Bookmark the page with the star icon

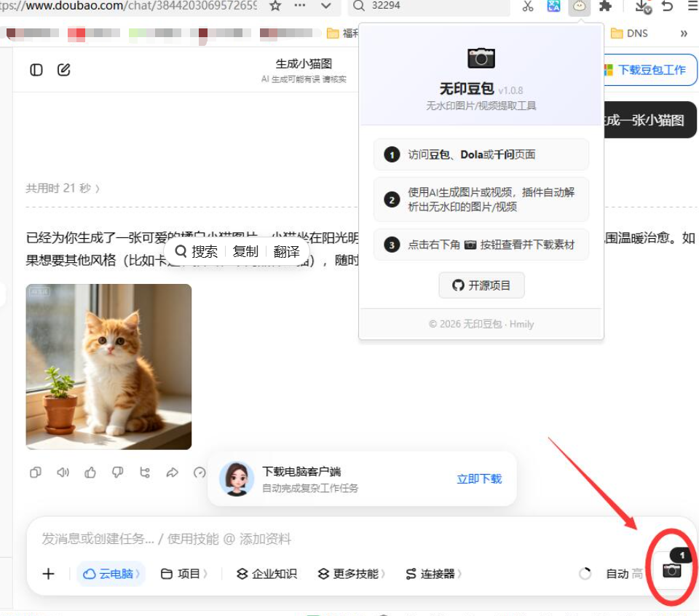pos(275,6)
